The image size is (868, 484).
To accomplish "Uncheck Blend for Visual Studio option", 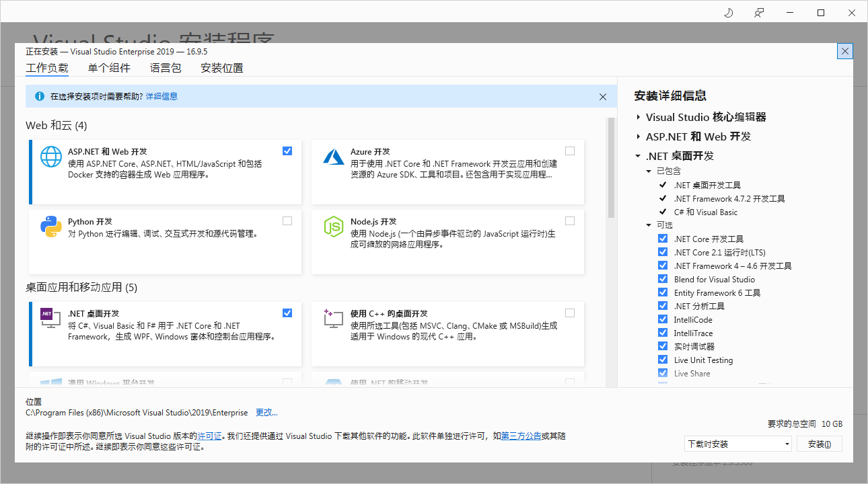I will coord(663,279).
